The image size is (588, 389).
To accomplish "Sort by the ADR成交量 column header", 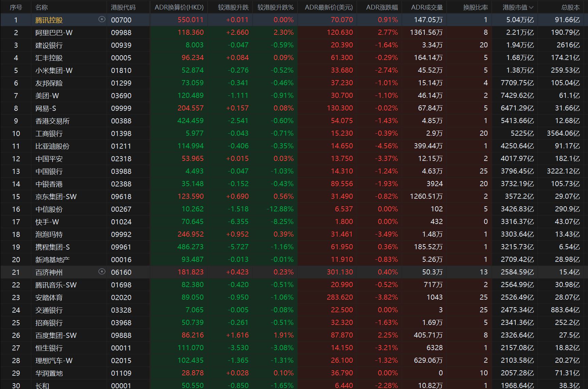I will coord(427,7).
